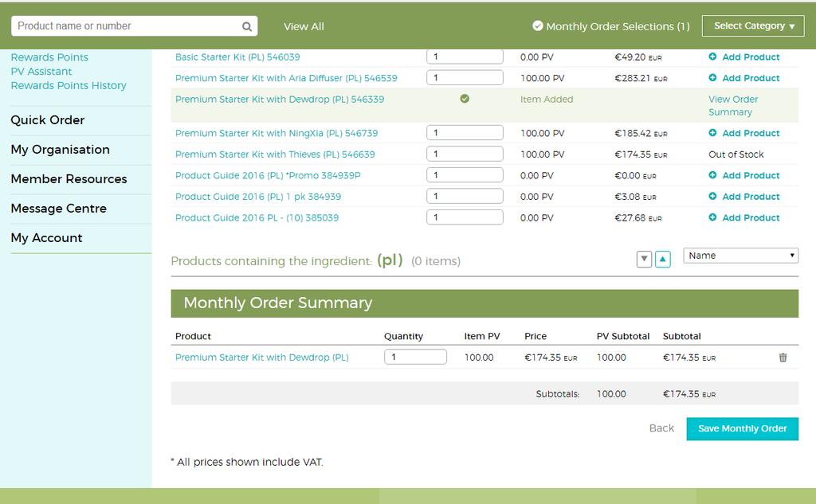Click Out of Stock text
Screen dimensions: 816x504
736,154
